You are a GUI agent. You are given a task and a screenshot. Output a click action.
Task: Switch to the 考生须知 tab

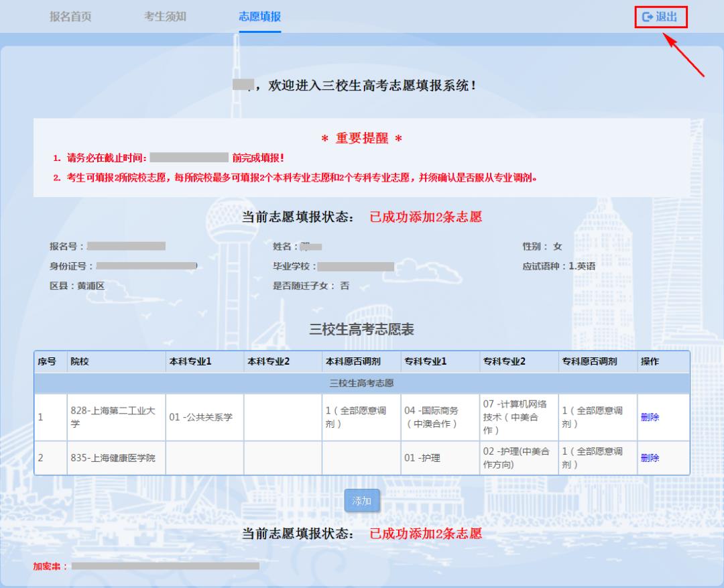pos(165,17)
